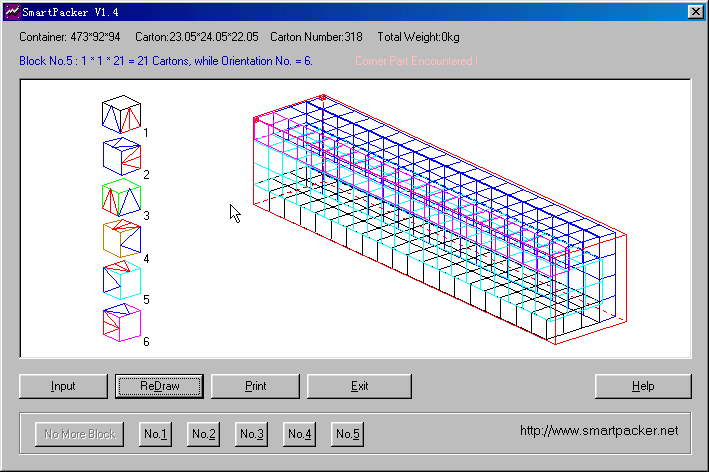The width and height of the screenshot is (709, 472).
Task: Switch to block No.4
Action: [x=300, y=434]
